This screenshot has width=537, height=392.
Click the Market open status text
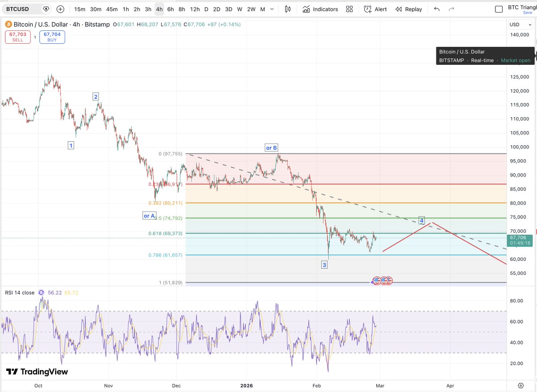tap(516, 60)
